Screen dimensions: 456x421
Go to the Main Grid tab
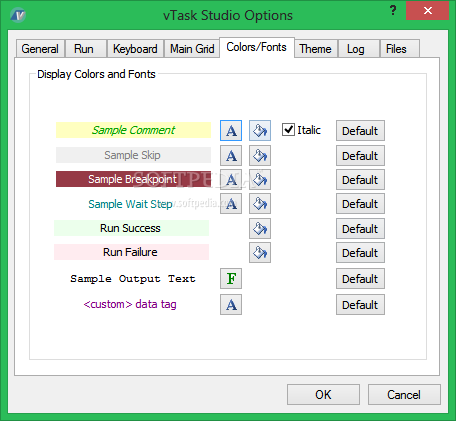pos(192,49)
